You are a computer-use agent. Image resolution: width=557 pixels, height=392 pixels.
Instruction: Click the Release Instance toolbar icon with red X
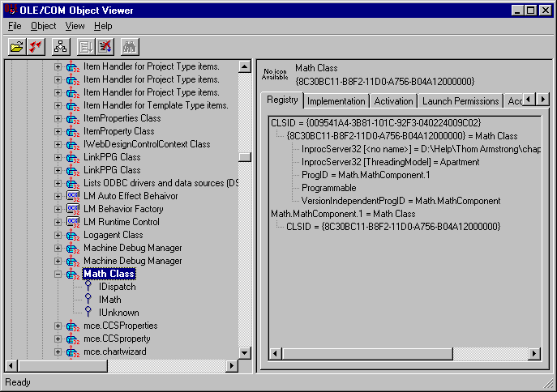pos(105,46)
